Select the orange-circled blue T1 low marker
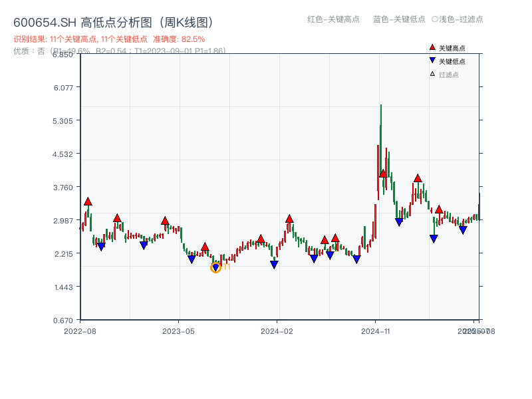This screenshot has height=399, width=532. [x=215, y=268]
